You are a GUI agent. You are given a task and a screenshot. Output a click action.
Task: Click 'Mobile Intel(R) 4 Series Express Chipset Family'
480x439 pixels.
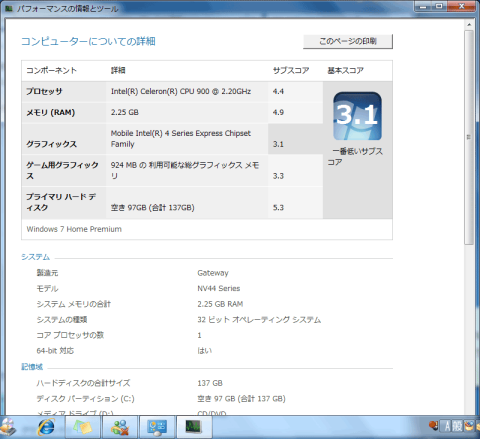tap(181, 139)
